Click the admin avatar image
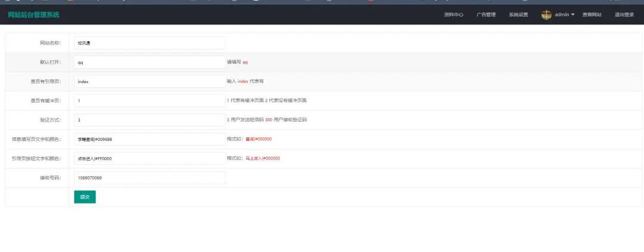Image resolution: width=644 pixels, height=252 pixels. point(546,15)
